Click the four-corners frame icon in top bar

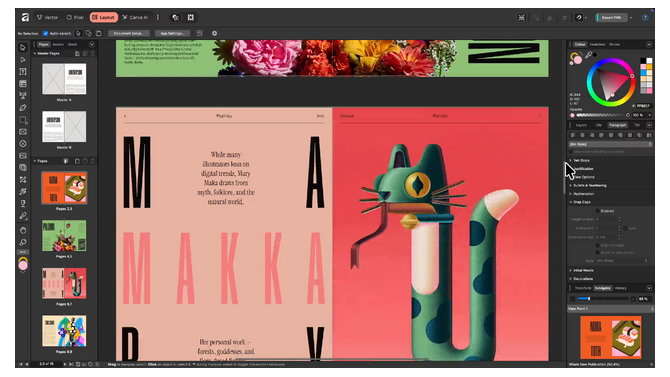pyautogui.click(x=191, y=18)
